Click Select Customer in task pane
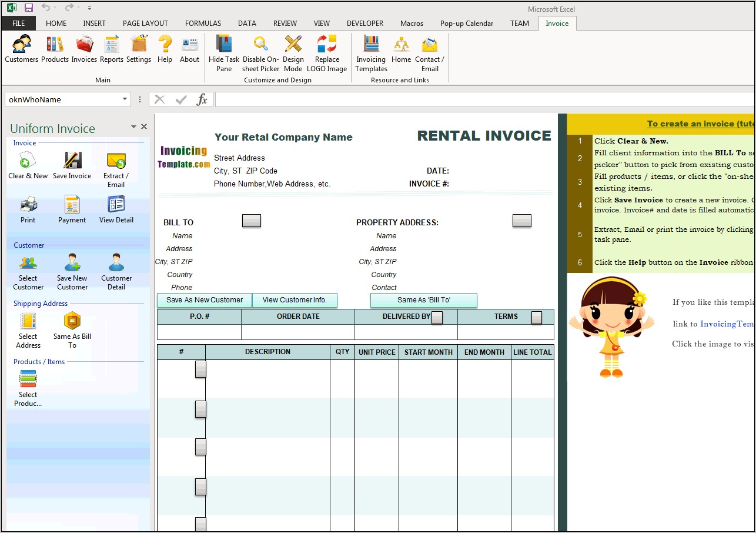The image size is (756, 533). [28, 272]
